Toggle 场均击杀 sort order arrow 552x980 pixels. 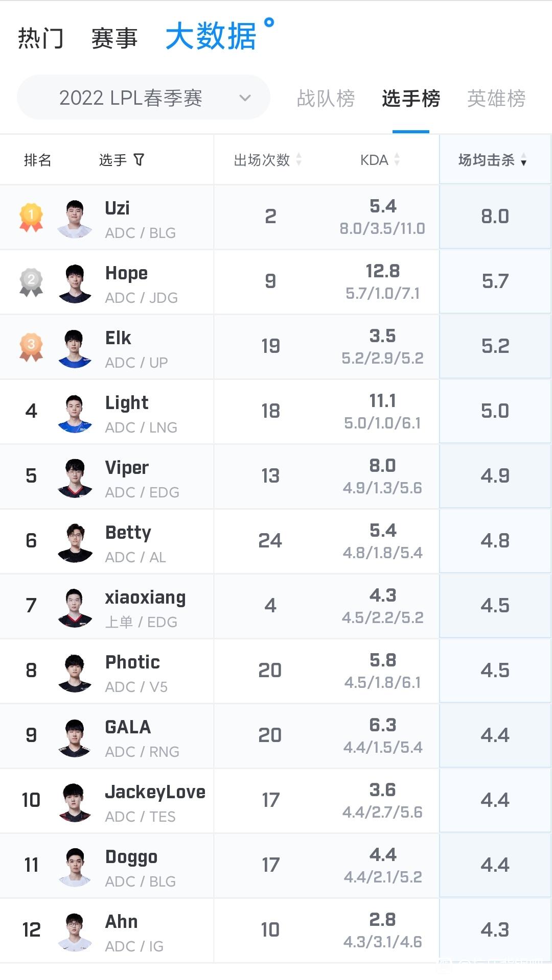[x=523, y=161]
